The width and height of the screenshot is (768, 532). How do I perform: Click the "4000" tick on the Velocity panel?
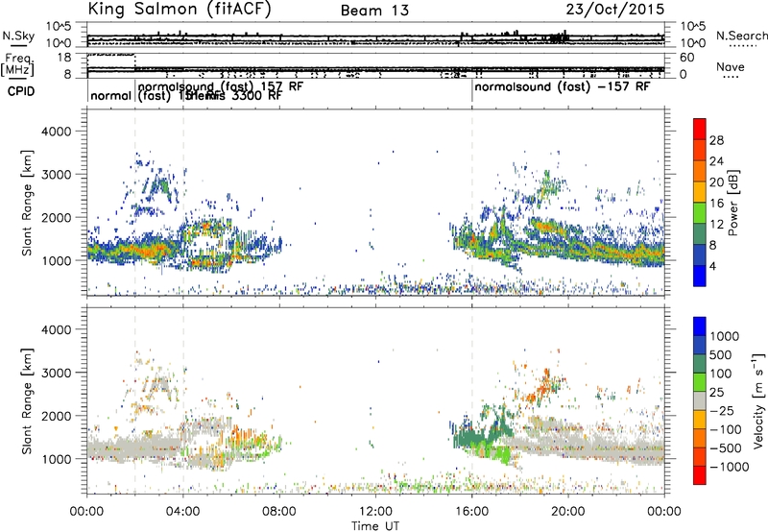56,329
